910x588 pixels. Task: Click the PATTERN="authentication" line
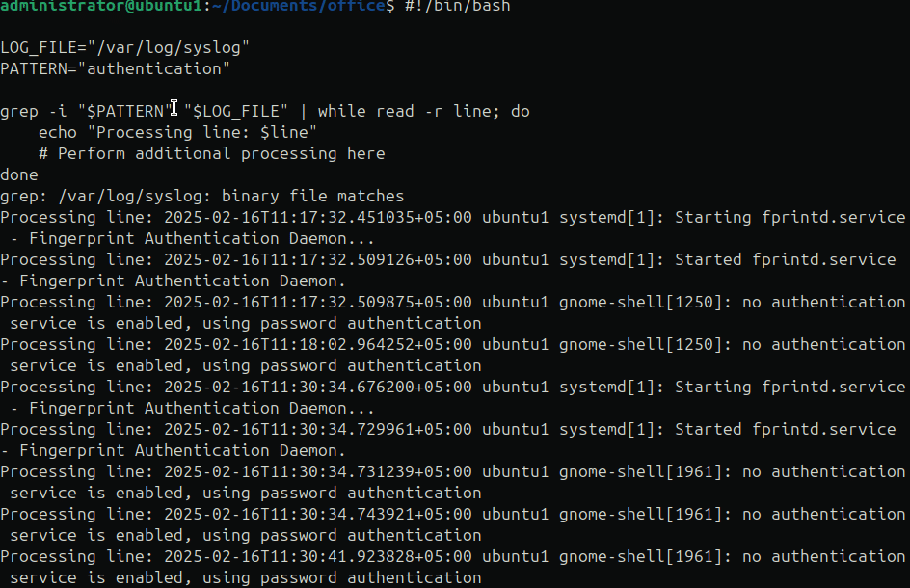(x=115, y=69)
